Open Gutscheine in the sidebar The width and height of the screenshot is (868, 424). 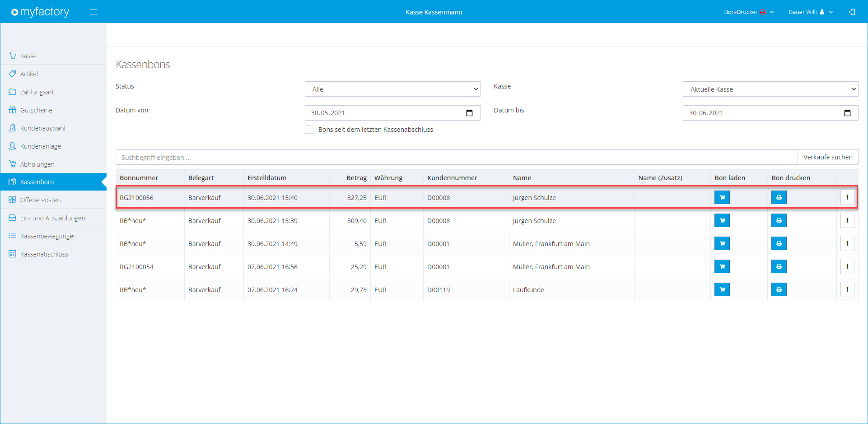(x=53, y=110)
